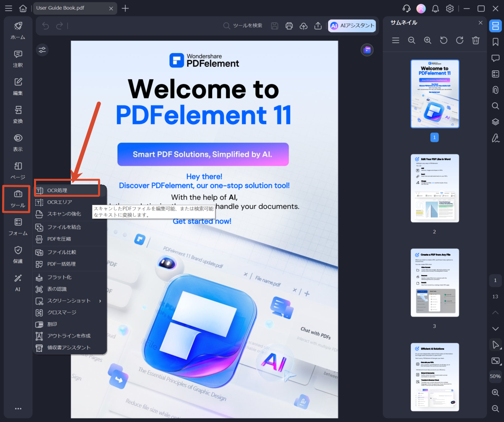504x422 pixels.
Task: Select the page 3 thumbnail
Action: [435, 283]
